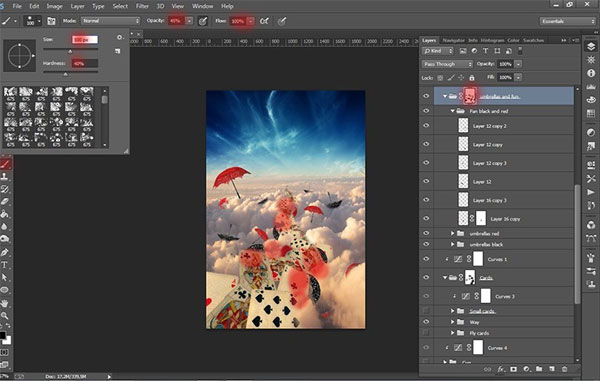Hide the Fan black and red group
Viewport: 600px width, 381px height.
point(426,111)
